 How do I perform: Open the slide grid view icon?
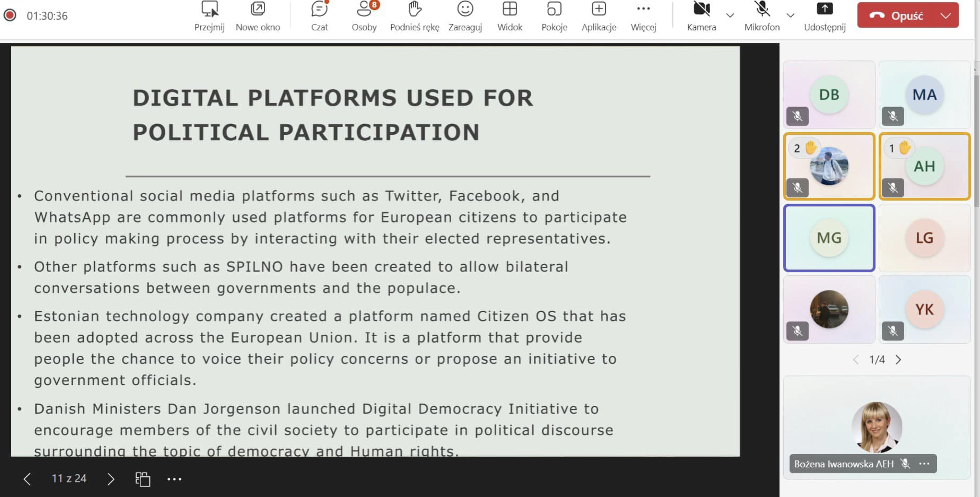click(x=143, y=479)
